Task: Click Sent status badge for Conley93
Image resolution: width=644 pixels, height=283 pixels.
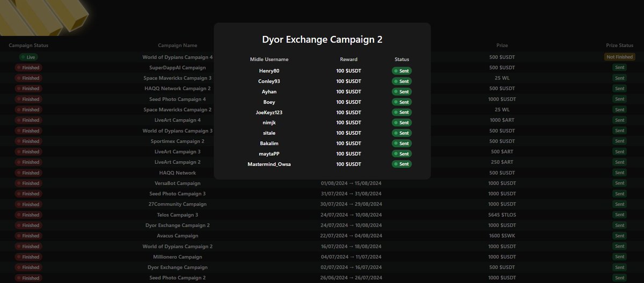Action: pos(401,81)
